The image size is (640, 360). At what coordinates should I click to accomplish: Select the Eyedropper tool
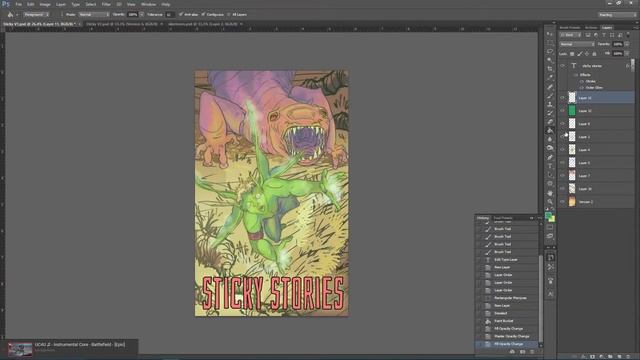point(550,78)
